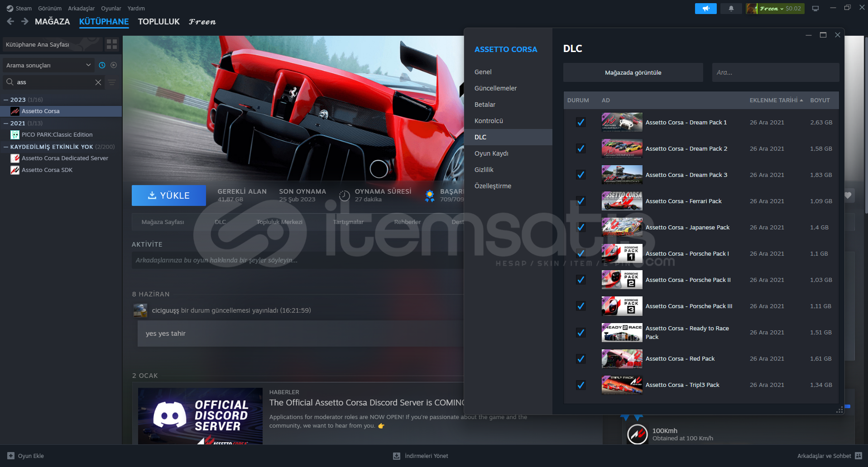Screen dimensions: 868x467
Task: Toggle the Tripl3 Pack checkbox
Action: point(580,385)
